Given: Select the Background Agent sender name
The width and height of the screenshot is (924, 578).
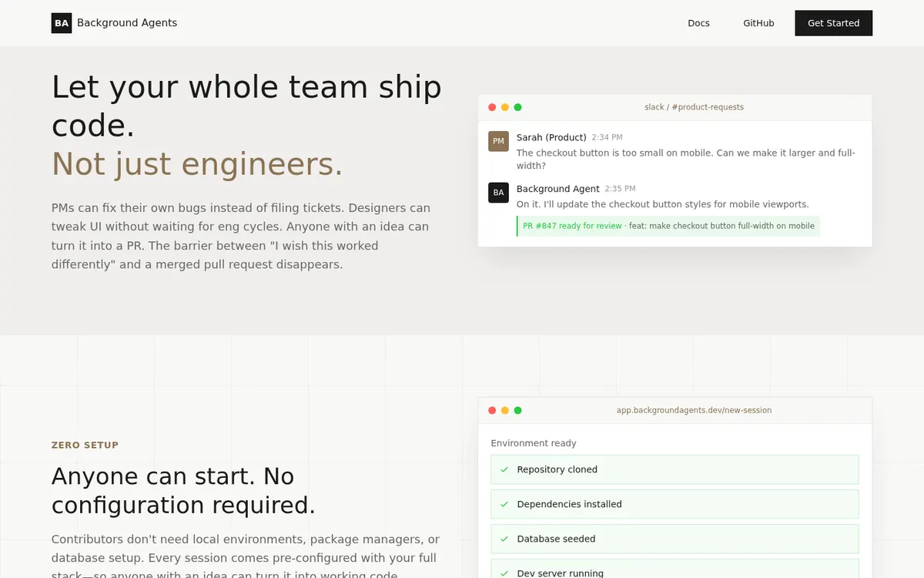Looking at the screenshot, I should (557, 189).
